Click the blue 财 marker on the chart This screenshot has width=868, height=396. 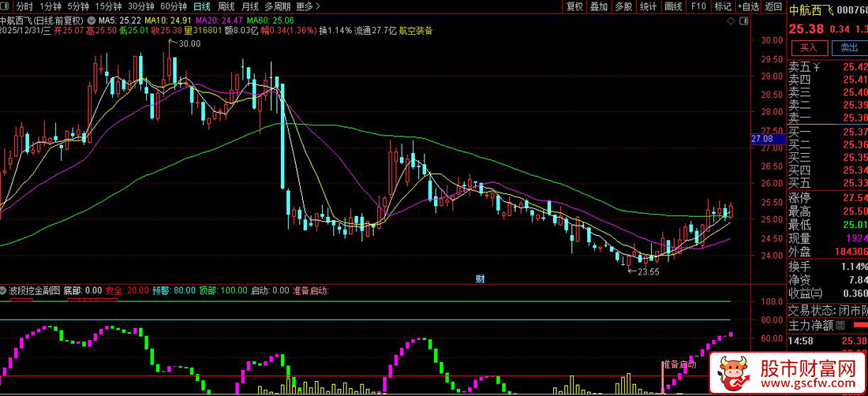(x=480, y=278)
